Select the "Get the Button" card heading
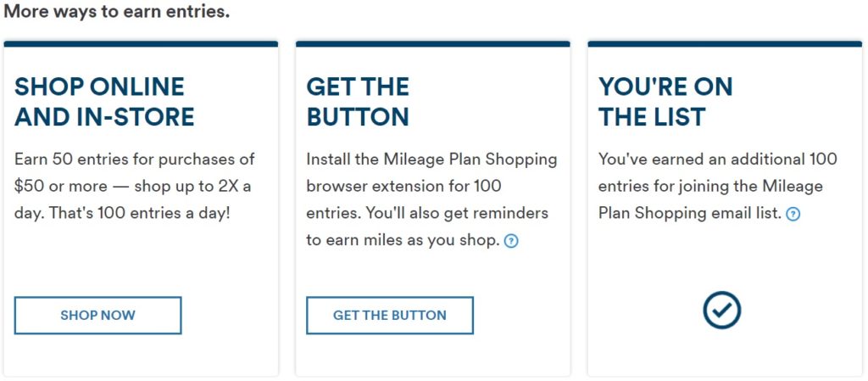The height and width of the screenshot is (381, 868). tap(358, 101)
